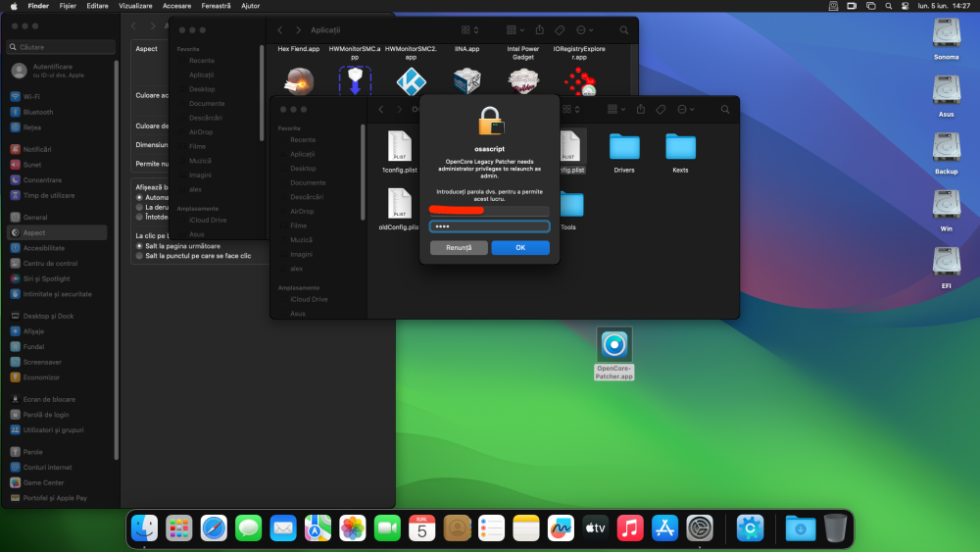Select Salt la punctul pe care se face clic
980x552 pixels.
click(x=139, y=256)
